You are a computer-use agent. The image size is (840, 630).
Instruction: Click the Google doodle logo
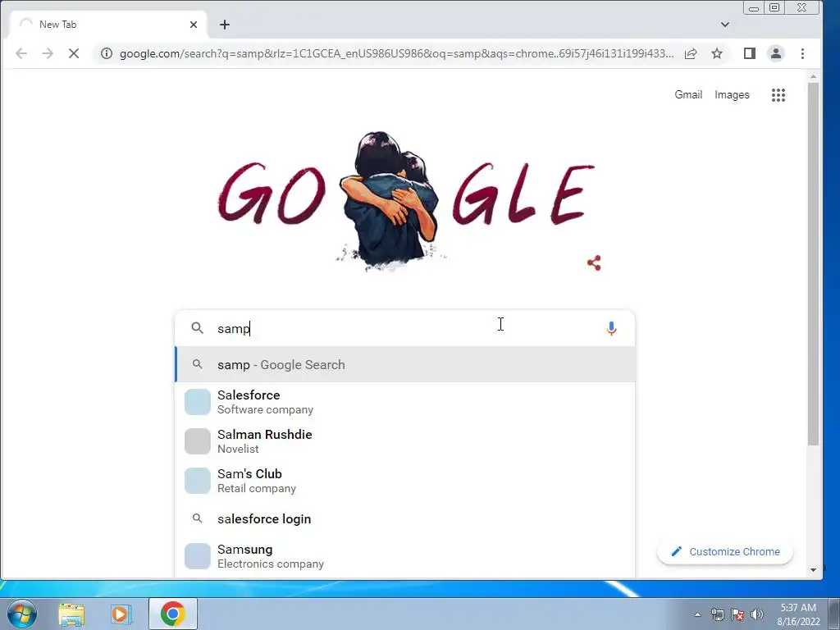406,201
